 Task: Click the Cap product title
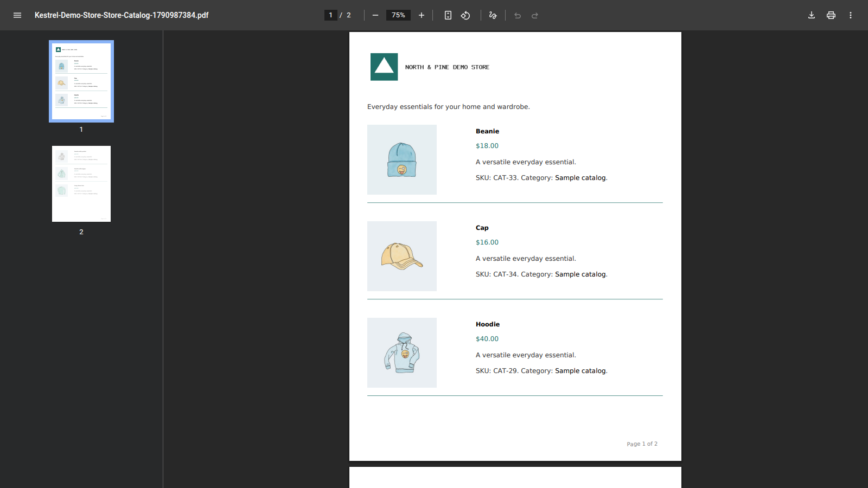pos(482,228)
